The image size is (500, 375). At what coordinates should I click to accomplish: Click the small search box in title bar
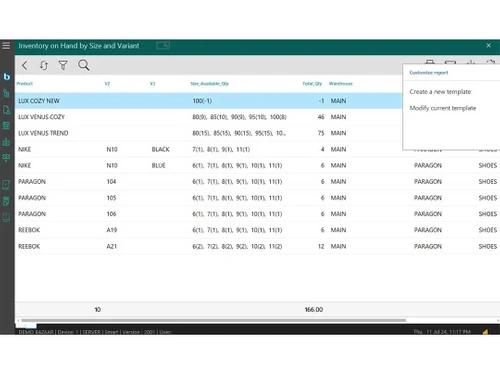(x=163, y=45)
